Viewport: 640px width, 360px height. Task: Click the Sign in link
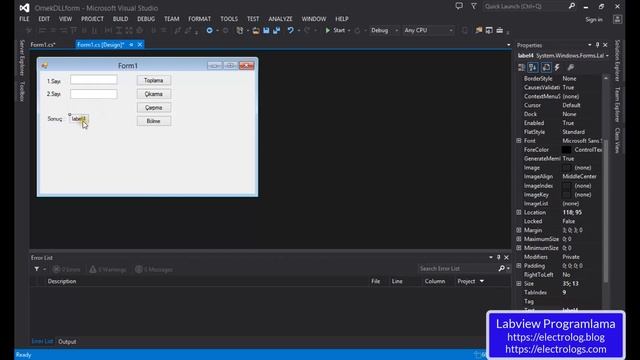tap(594, 20)
